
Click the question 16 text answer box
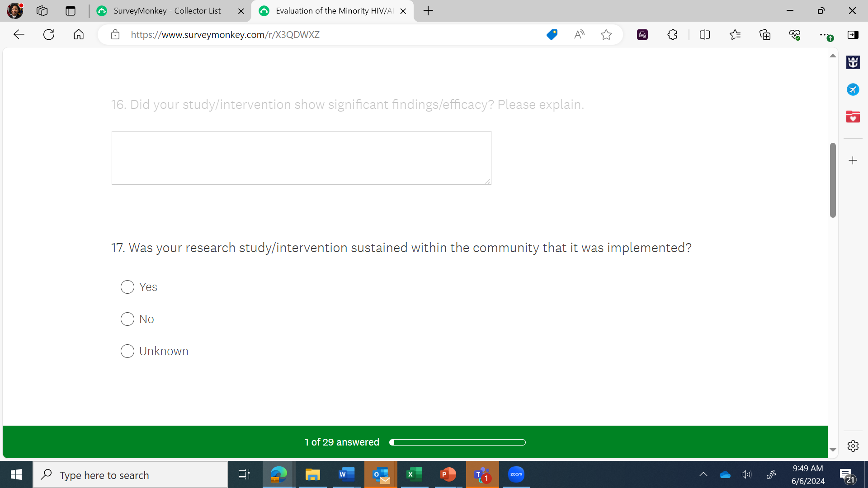tap(301, 158)
